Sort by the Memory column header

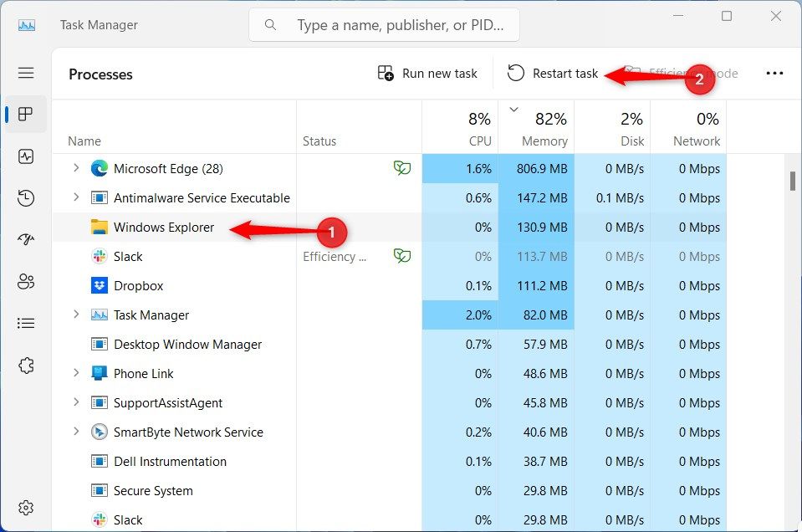pos(536,128)
